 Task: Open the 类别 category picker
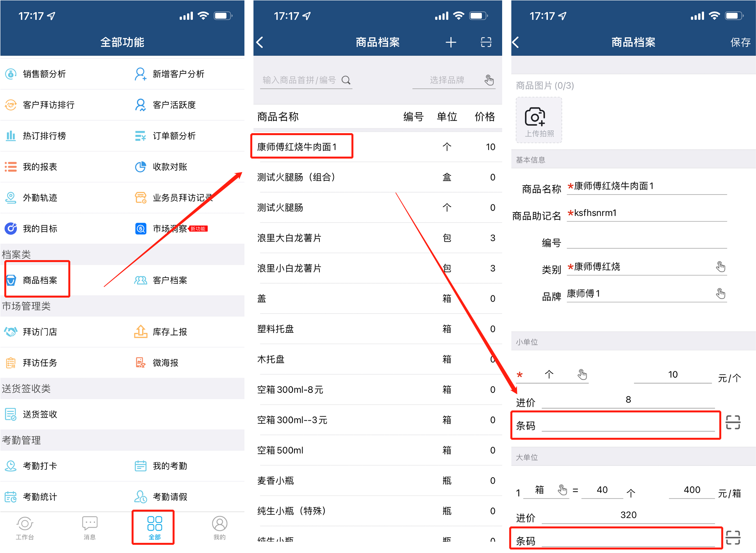[647, 267]
